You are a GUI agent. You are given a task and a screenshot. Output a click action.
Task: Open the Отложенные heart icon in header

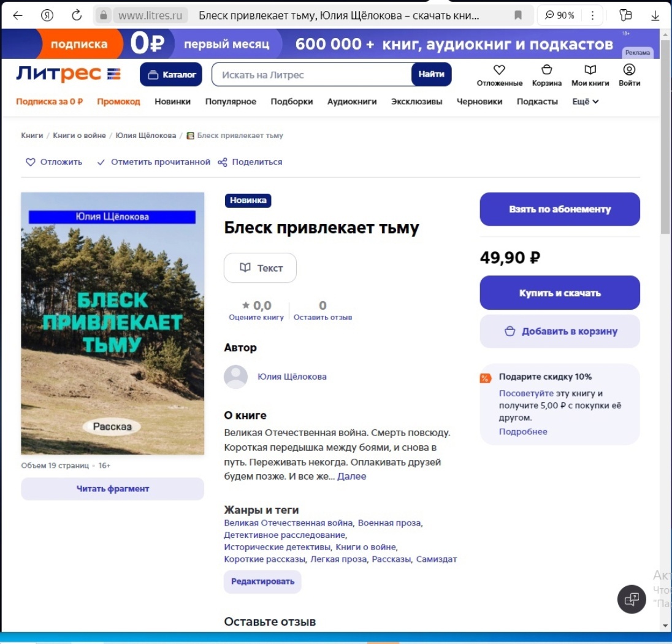click(499, 70)
